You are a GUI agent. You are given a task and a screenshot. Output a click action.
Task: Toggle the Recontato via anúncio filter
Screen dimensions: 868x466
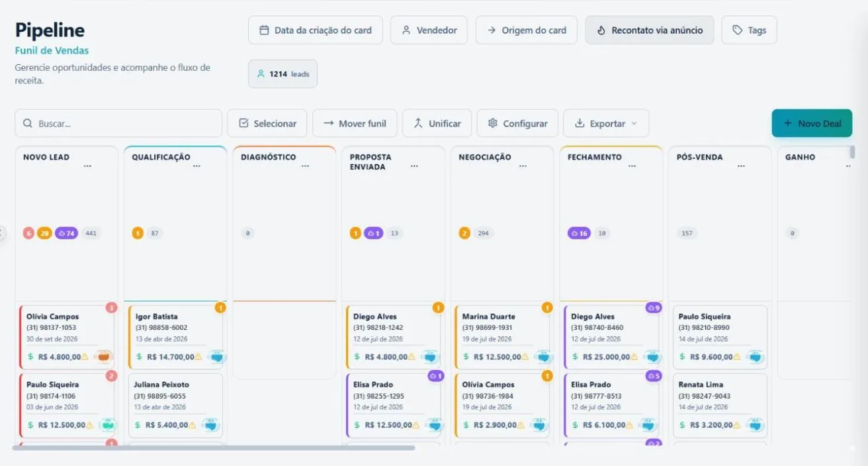coord(650,30)
